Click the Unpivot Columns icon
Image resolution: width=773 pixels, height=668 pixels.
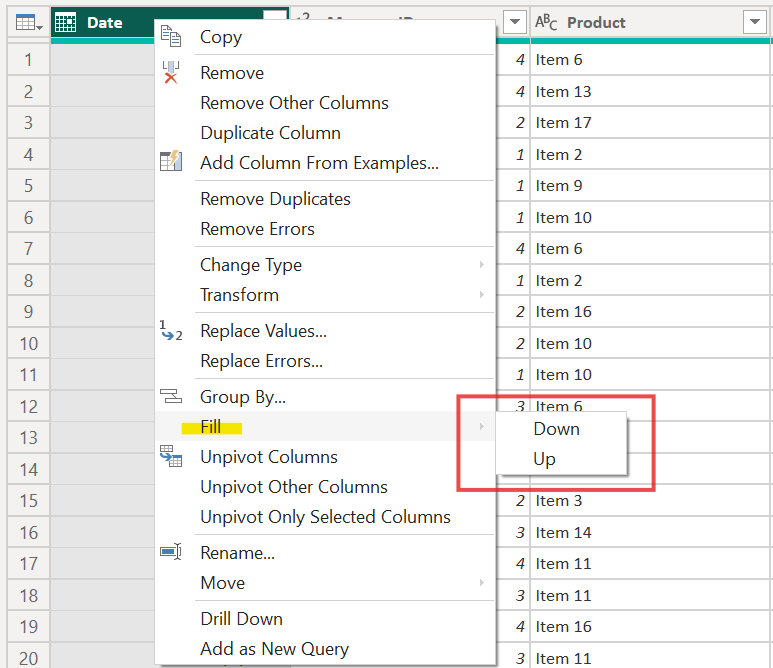171,457
